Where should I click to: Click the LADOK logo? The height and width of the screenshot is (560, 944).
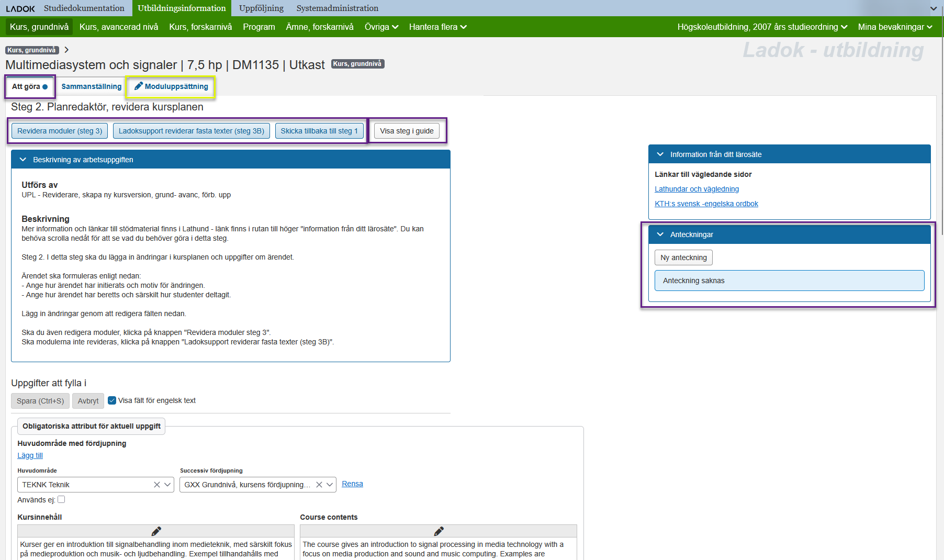[20, 8]
